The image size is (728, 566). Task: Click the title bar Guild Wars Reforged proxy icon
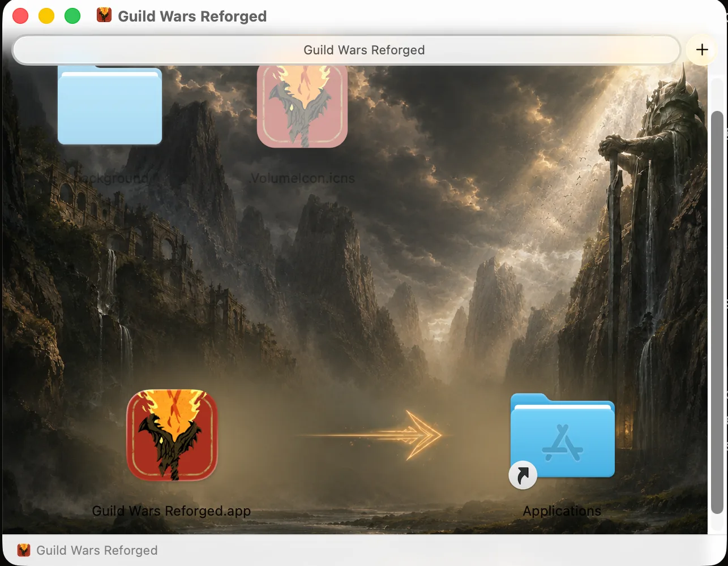pos(104,16)
